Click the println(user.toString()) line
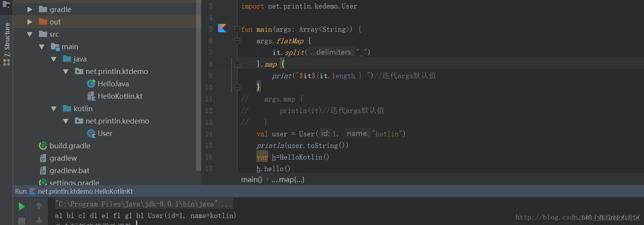644x225 pixels. (302, 146)
